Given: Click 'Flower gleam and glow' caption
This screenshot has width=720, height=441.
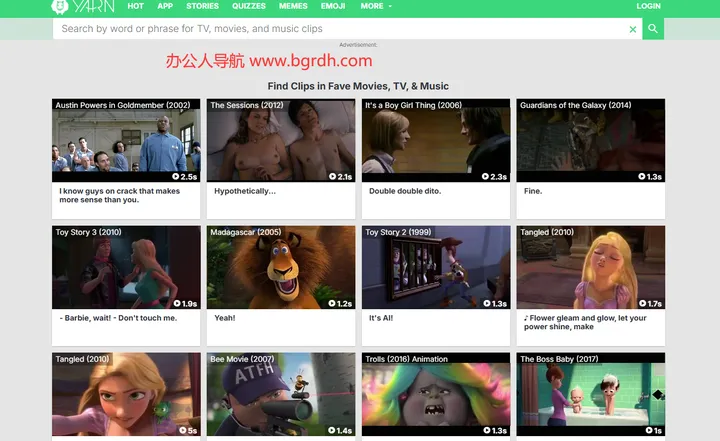Looking at the screenshot, I should point(585,322).
